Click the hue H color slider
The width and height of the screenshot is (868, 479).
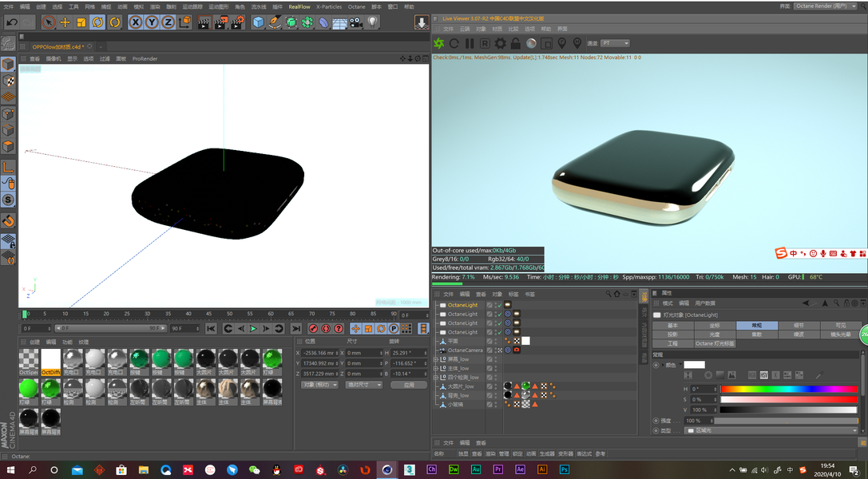[x=788, y=389]
